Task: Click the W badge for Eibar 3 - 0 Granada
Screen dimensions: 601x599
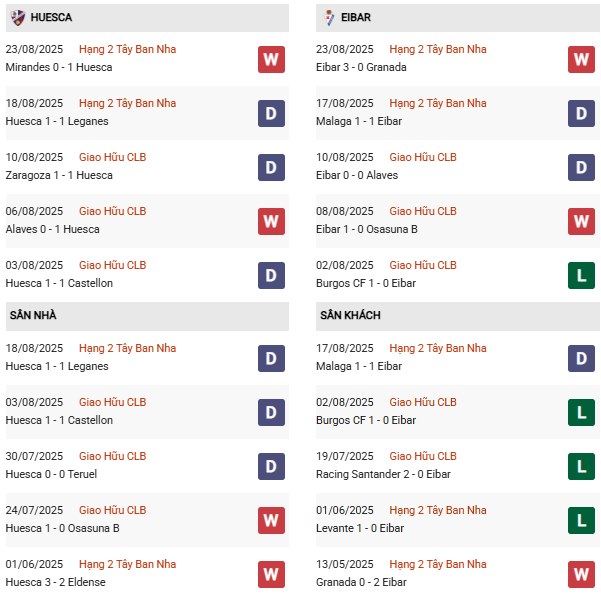Action: point(581,59)
